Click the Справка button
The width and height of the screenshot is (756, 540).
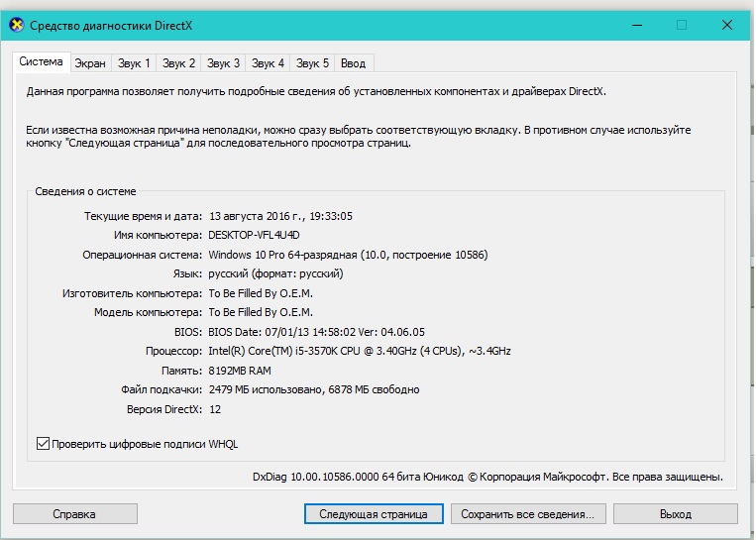74,514
